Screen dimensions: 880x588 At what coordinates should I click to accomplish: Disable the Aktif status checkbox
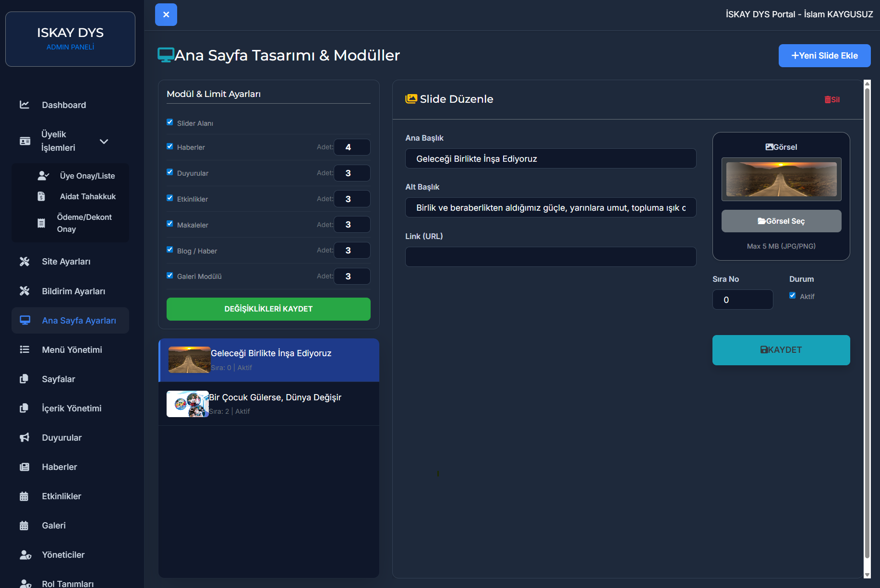click(x=793, y=296)
